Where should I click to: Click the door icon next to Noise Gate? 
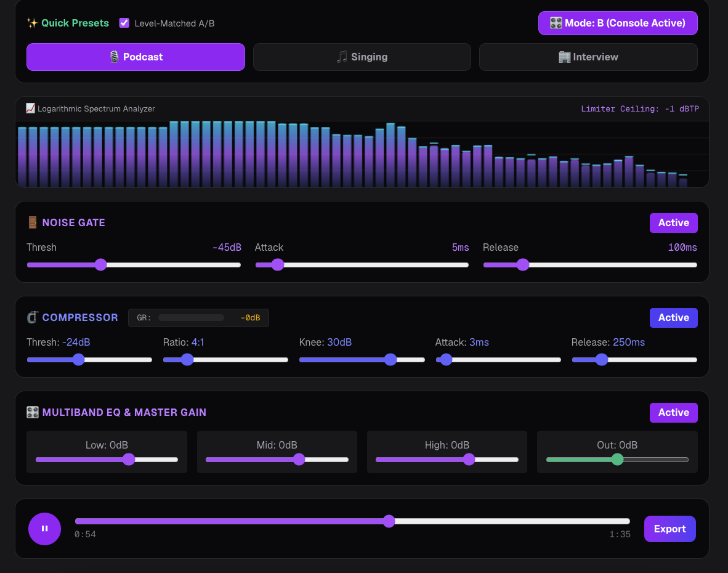tap(33, 222)
